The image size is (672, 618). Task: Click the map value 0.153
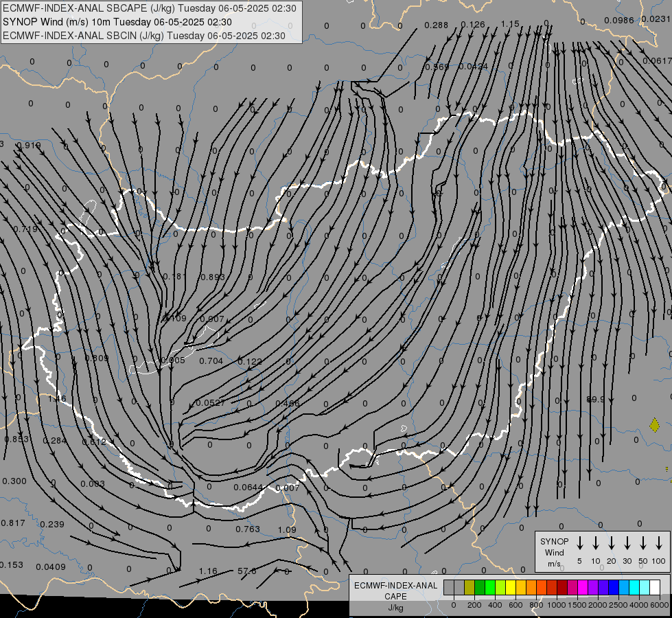[12, 565]
